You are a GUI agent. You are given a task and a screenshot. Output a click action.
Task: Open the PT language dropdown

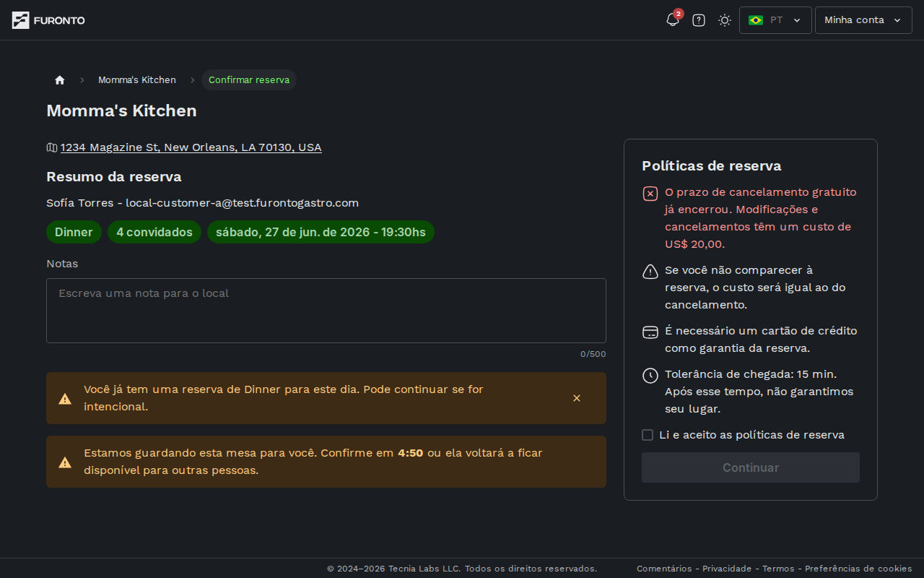click(775, 20)
